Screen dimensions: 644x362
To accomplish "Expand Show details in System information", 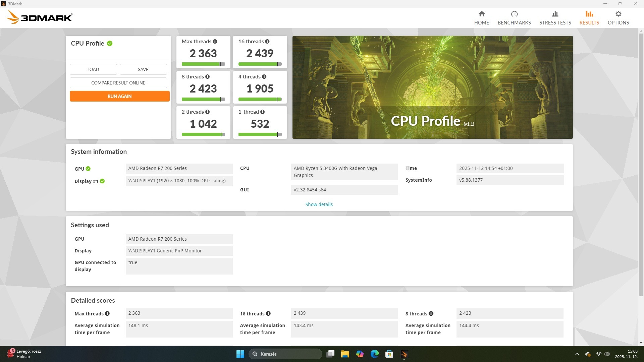I will 319,204.
